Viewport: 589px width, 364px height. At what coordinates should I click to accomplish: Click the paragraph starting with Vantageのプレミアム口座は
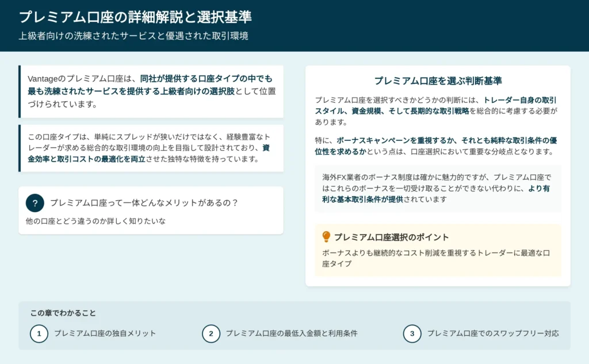[152, 91]
